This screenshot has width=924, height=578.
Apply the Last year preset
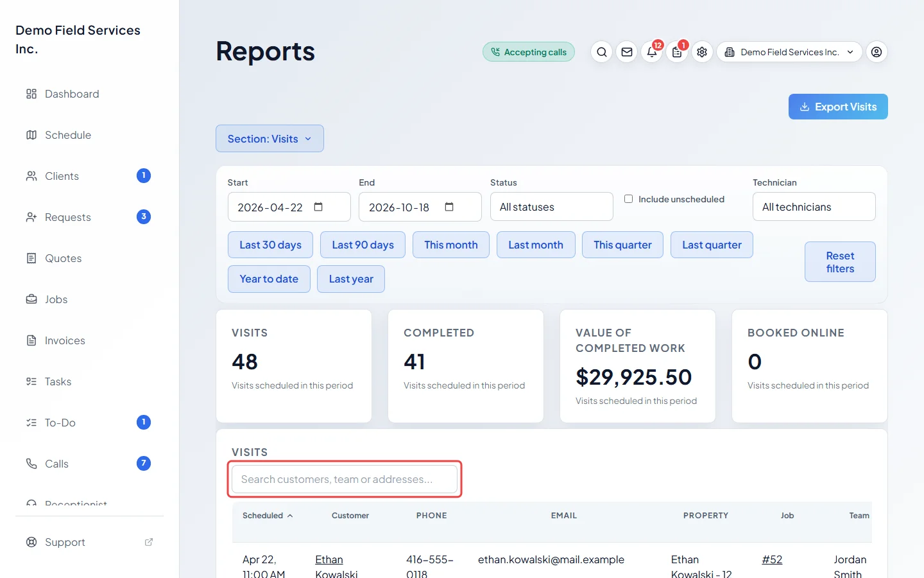point(351,279)
